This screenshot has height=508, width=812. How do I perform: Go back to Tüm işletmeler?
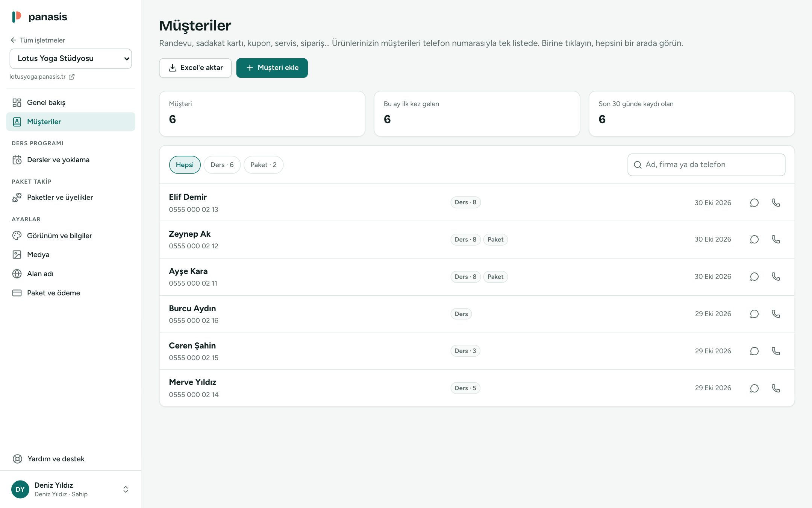tap(38, 40)
